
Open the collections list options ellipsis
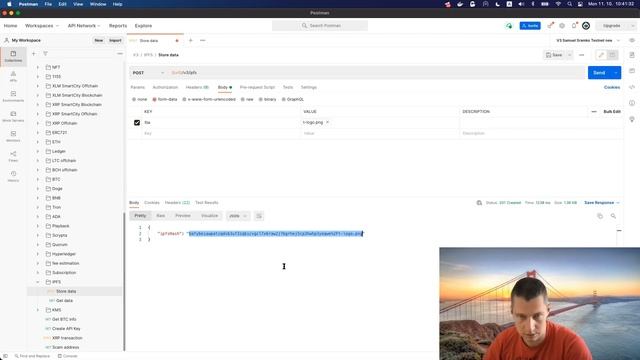point(120,53)
